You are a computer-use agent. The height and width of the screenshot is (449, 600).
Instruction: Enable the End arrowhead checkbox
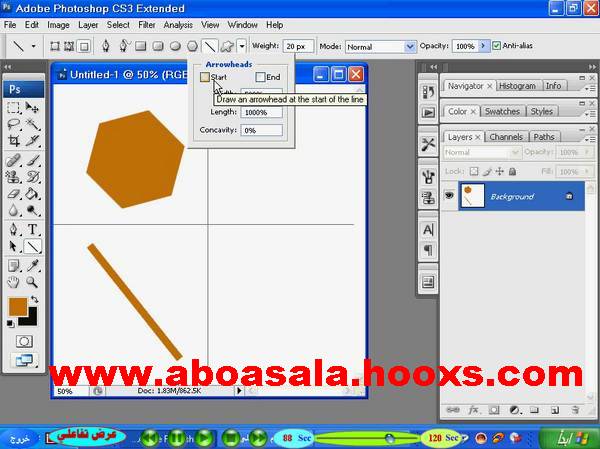(x=260, y=77)
